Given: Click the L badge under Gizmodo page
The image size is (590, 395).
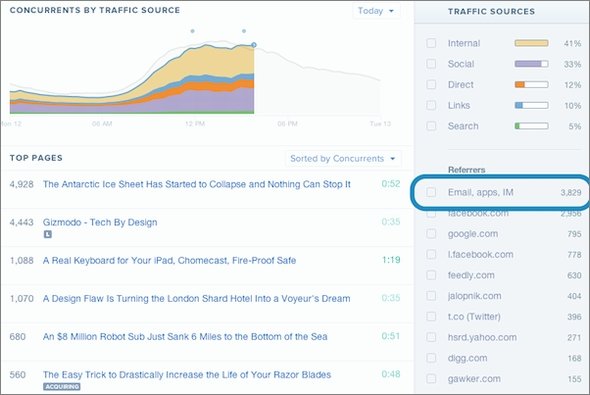Looking at the screenshot, I should point(47,234).
